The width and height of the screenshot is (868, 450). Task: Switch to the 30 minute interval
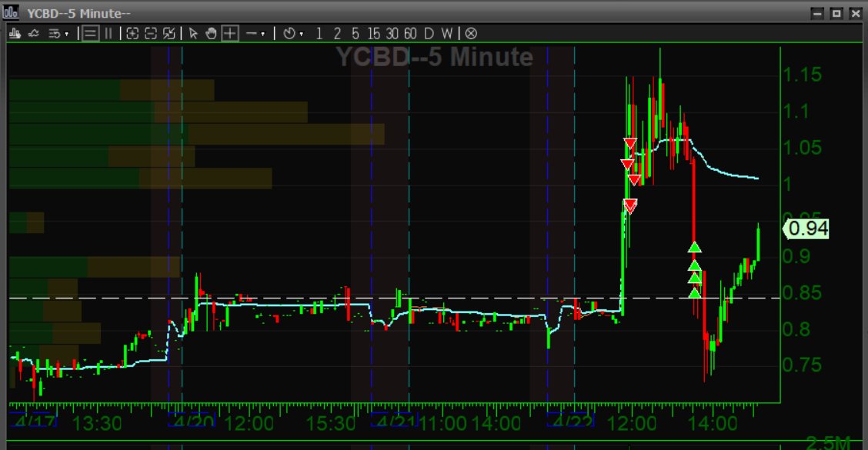pyautogui.click(x=392, y=34)
